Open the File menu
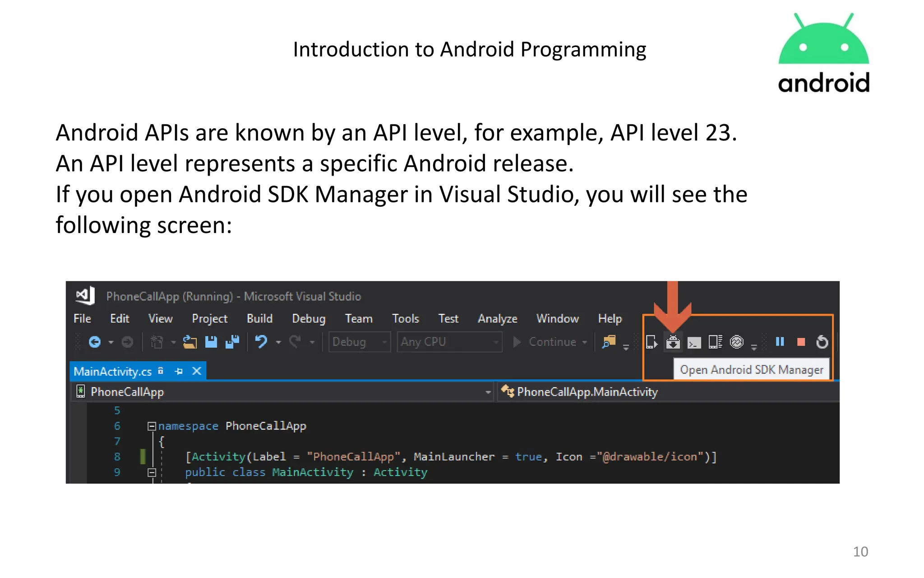The image size is (924, 578). [82, 318]
